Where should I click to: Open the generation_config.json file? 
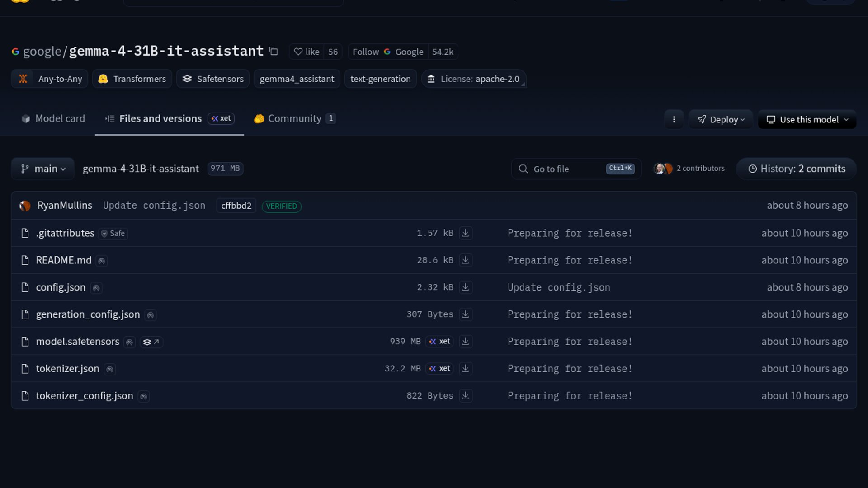(x=88, y=314)
